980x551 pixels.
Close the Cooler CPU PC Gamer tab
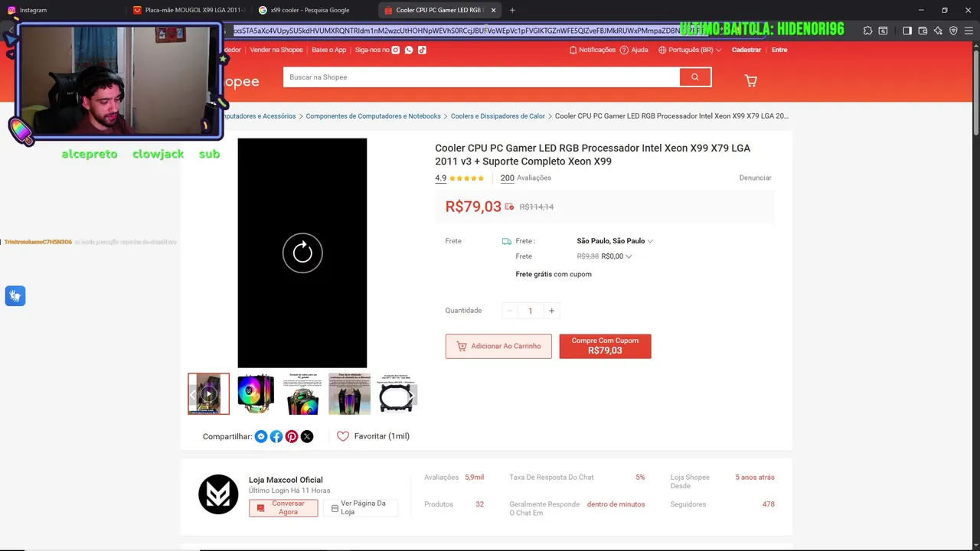tap(493, 10)
